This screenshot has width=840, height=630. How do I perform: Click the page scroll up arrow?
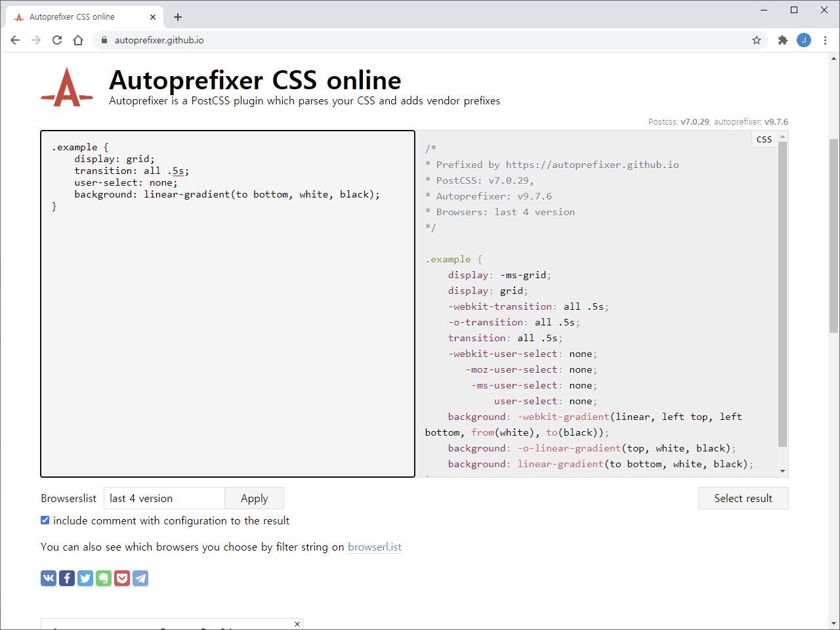(x=833, y=58)
